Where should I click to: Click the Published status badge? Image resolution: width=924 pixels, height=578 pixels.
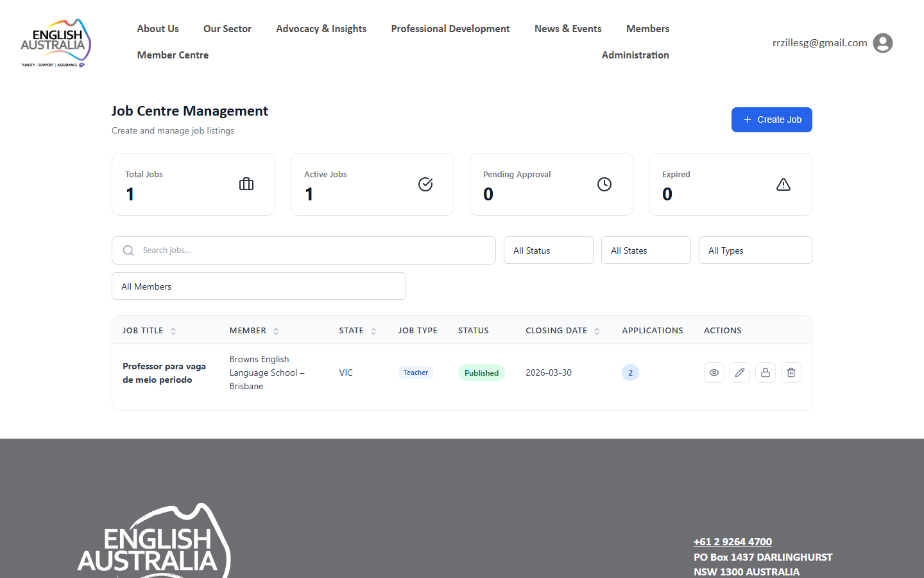coord(481,372)
